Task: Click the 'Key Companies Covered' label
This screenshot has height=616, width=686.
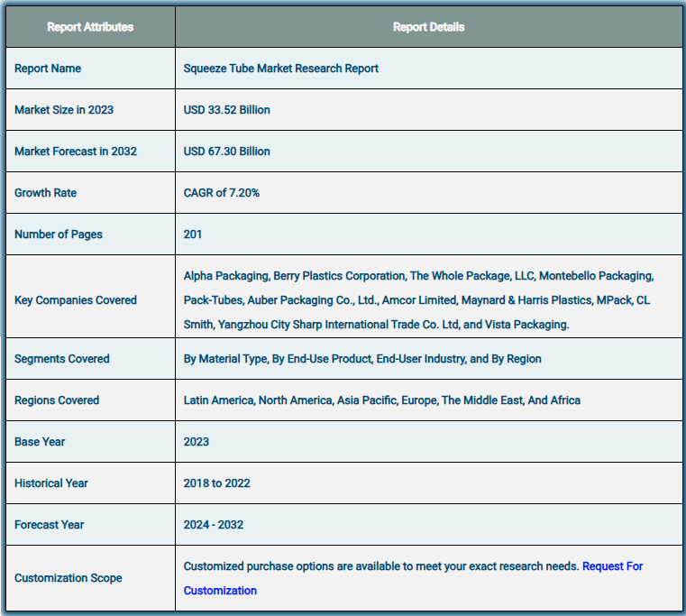Action: pos(76,300)
